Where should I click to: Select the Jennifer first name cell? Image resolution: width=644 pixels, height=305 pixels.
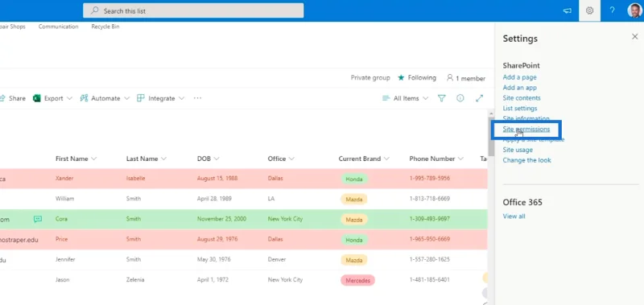pos(65,259)
